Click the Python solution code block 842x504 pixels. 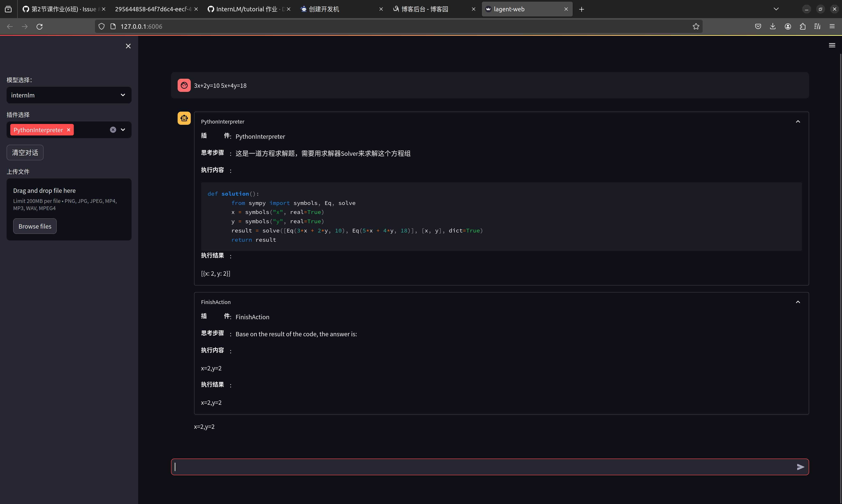tap(501, 217)
